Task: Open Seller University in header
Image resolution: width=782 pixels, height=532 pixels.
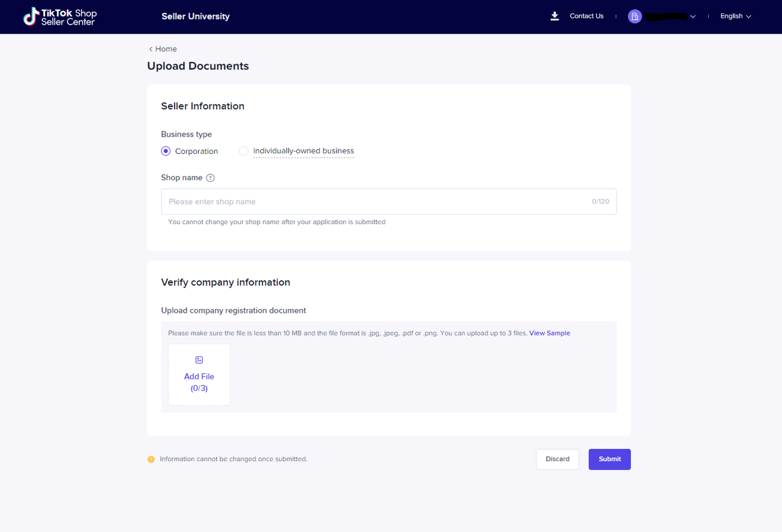Action: tap(195, 16)
